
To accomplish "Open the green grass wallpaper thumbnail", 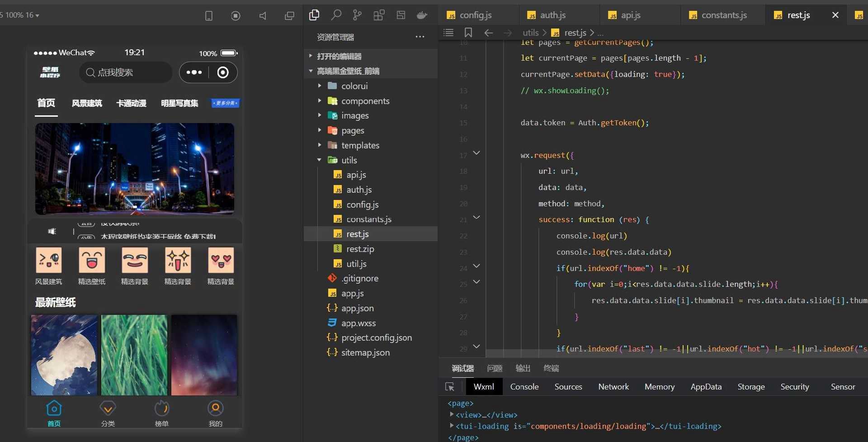I will point(134,355).
